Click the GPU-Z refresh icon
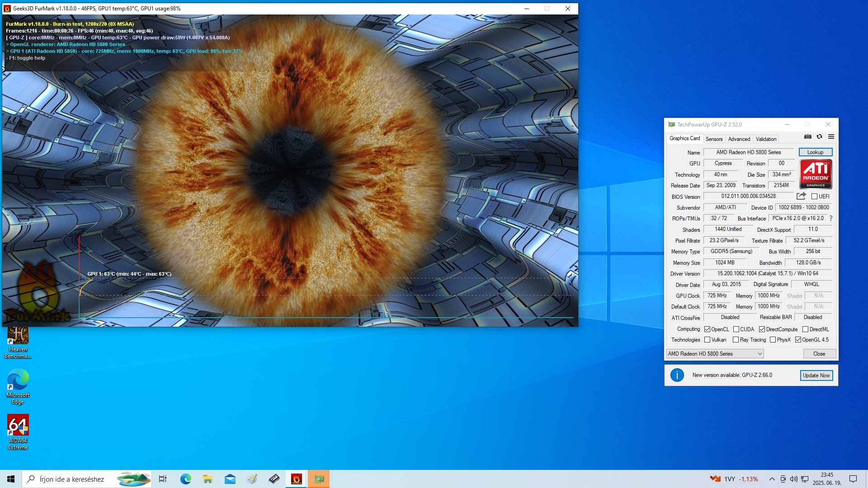The width and height of the screenshot is (868, 488). 819,136
